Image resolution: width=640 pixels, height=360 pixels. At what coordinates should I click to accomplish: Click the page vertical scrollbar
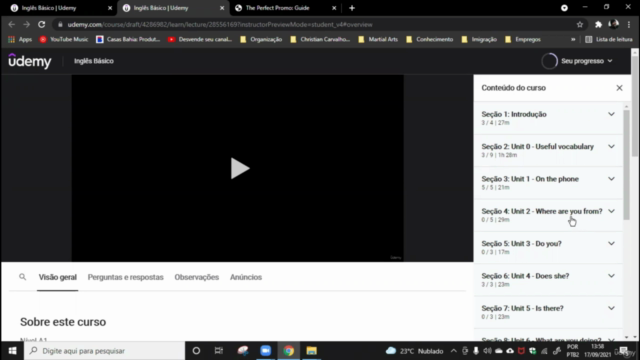tap(635, 106)
